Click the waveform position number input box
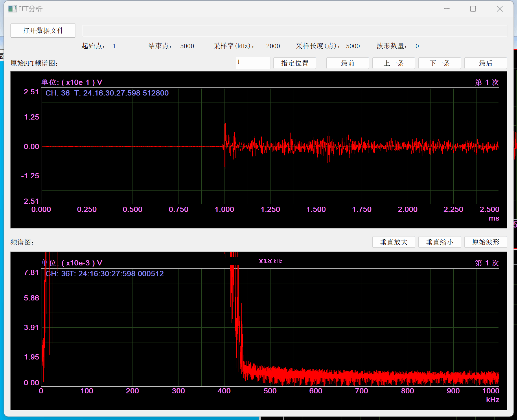Image resolution: width=517 pixels, height=420 pixels. [x=253, y=63]
